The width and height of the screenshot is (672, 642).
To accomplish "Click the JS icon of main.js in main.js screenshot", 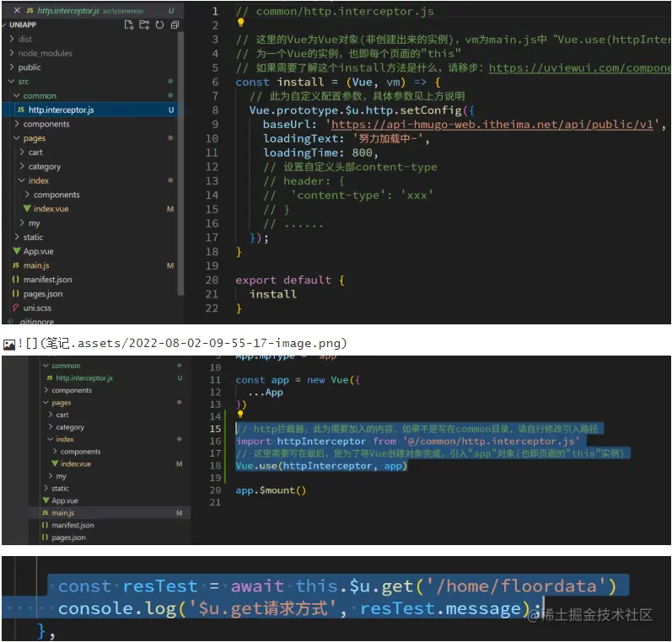I will (45, 512).
